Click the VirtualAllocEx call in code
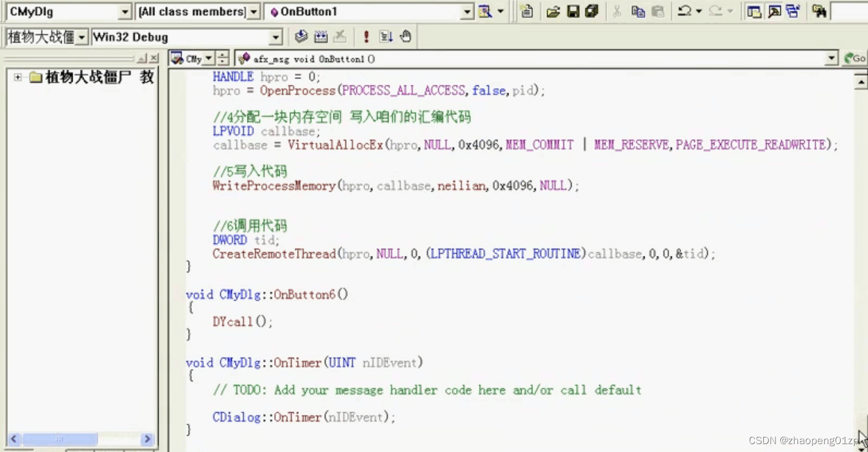 pos(335,145)
